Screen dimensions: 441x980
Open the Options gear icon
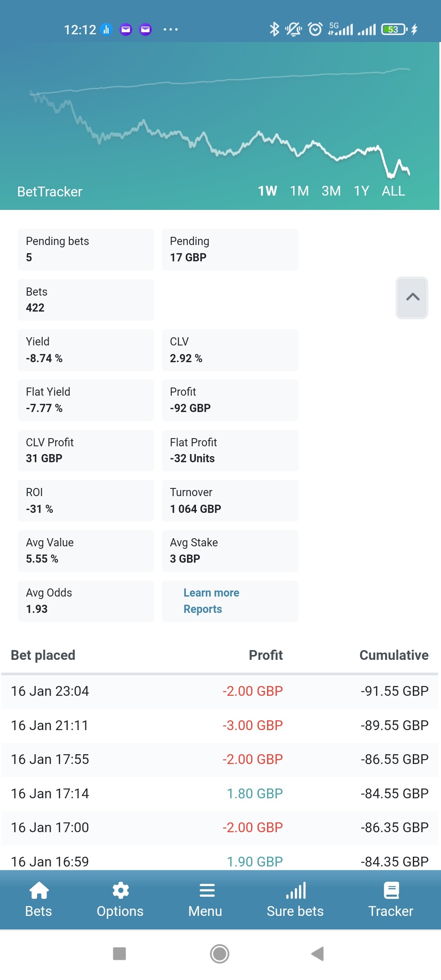click(120, 891)
